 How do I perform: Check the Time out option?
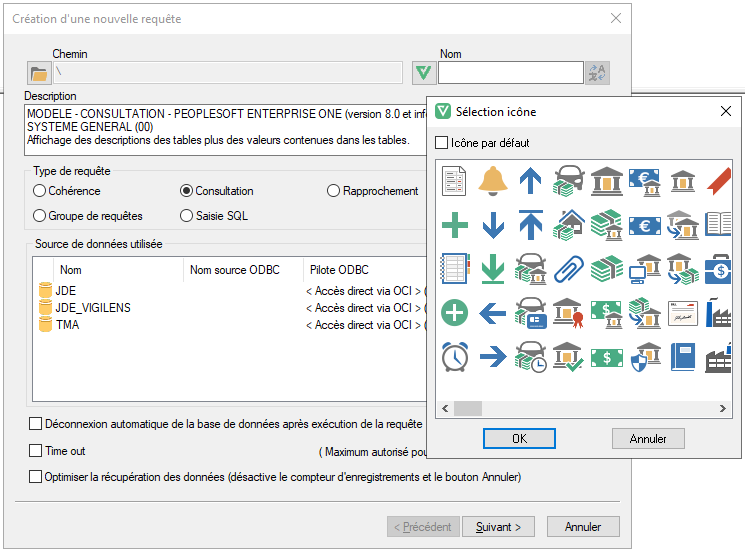click(x=37, y=451)
